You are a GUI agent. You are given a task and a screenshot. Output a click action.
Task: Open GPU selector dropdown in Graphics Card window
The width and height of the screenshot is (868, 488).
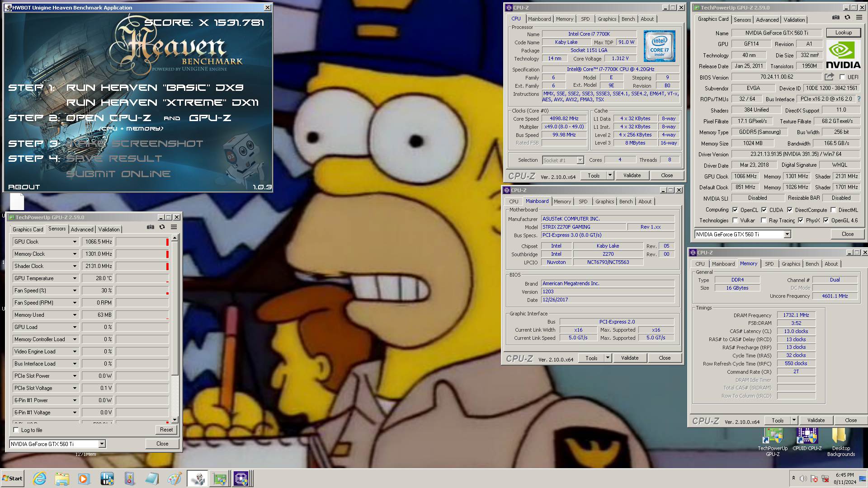(787, 234)
